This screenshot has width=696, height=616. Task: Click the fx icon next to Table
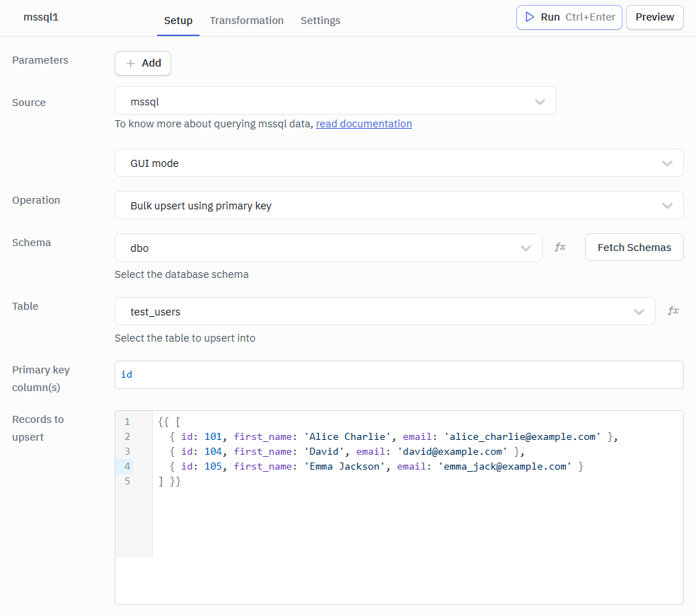point(673,310)
